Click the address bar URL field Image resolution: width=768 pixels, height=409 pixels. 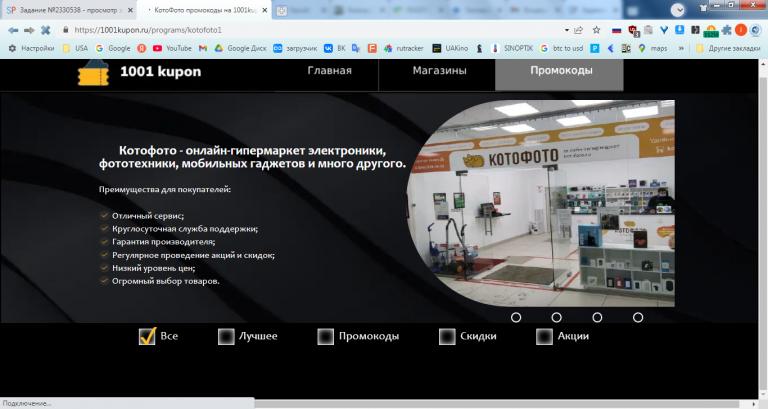point(313,30)
